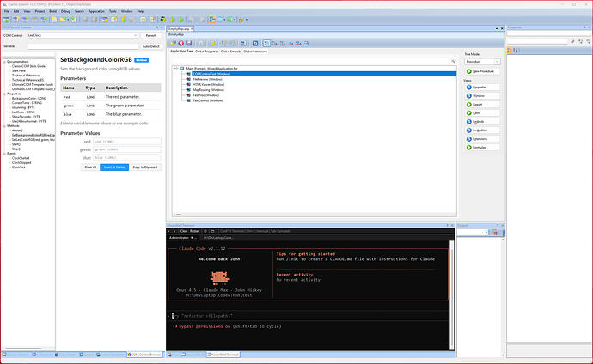Collapse the Documentation tree node
Image resolution: width=593 pixels, height=364 pixels.
pyautogui.click(x=3, y=62)
